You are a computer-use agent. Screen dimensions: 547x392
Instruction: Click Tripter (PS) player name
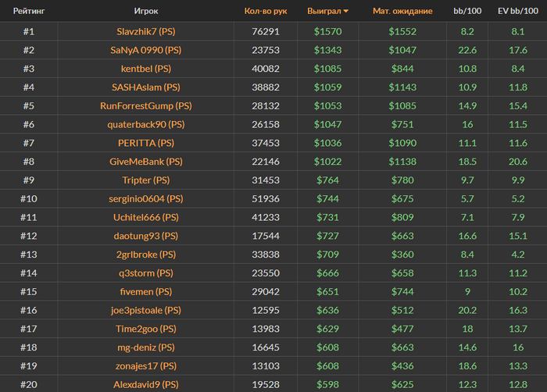[146, 180]
